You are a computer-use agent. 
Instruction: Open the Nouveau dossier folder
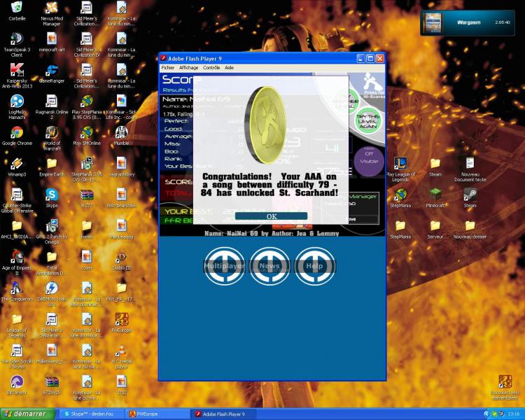click(x=470, y=229)
